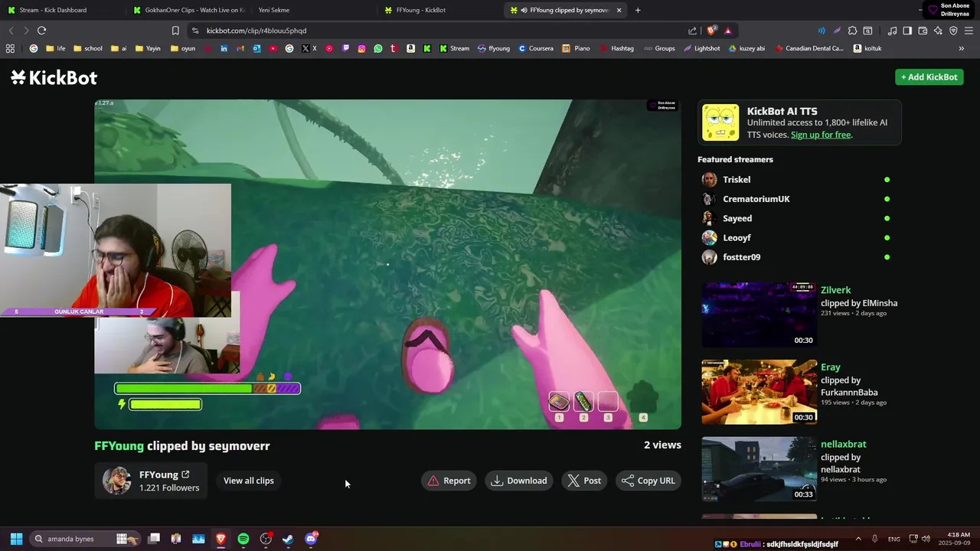Image resolution: width=980 pixels, height=551 pixels.
Task: Open the Stream bookmark
Action: coord(454,48)
